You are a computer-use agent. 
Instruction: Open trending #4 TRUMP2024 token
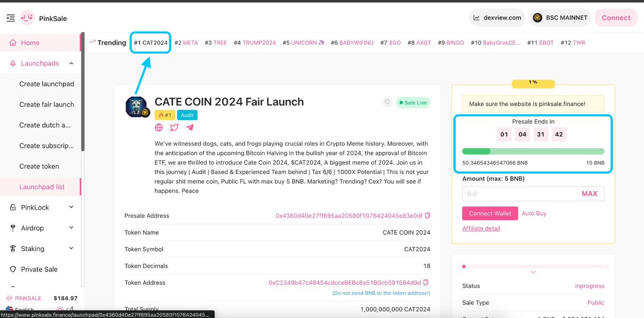coord(255,42)
